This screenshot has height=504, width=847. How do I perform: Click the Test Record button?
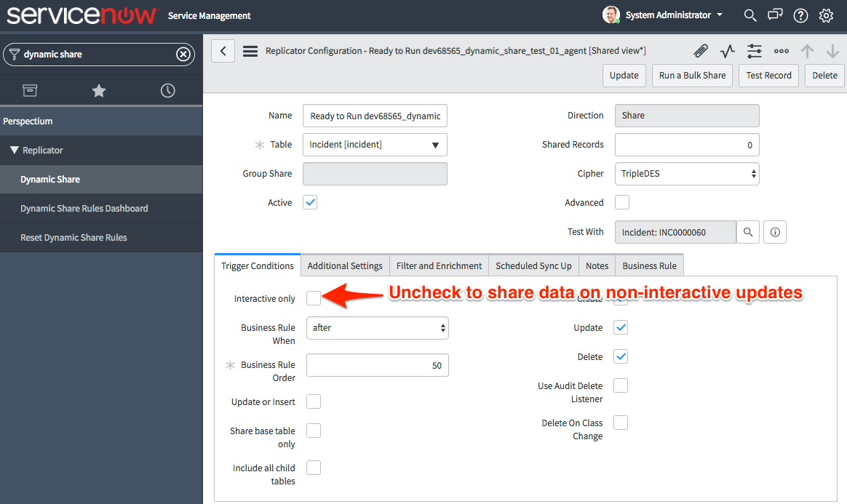pos(768,76)
